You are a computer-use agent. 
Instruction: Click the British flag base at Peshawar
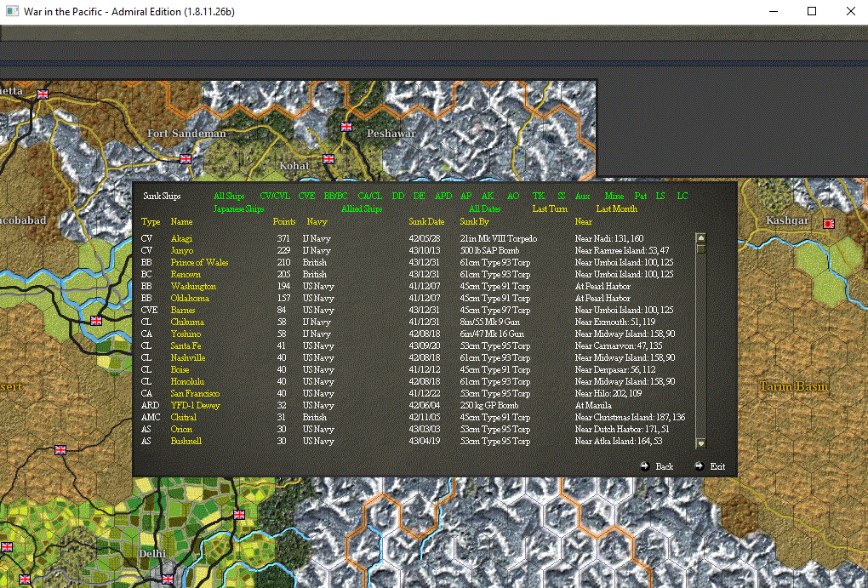click(x=346, y=127)
